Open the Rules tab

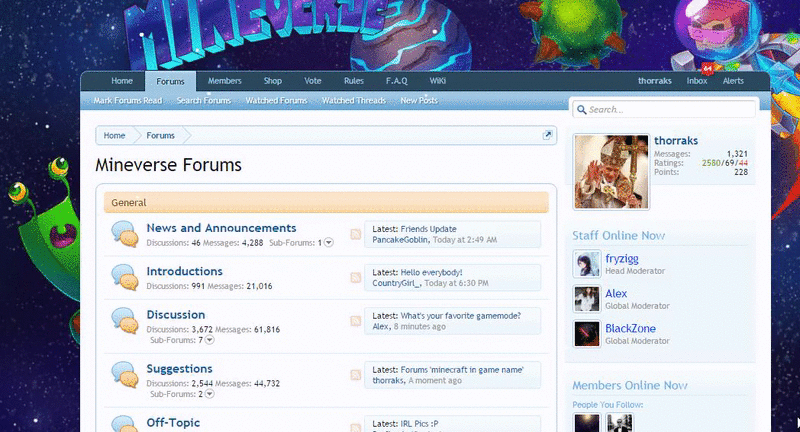[x=354, y=81]
